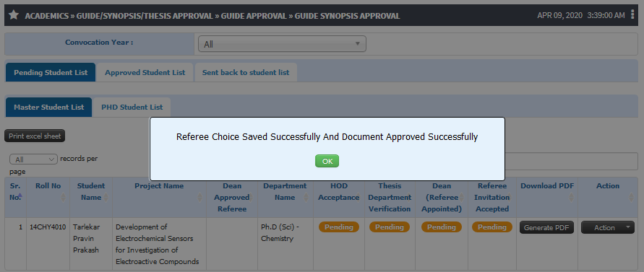
Task: Sort the Roll No column
Action: click(64, 198)
